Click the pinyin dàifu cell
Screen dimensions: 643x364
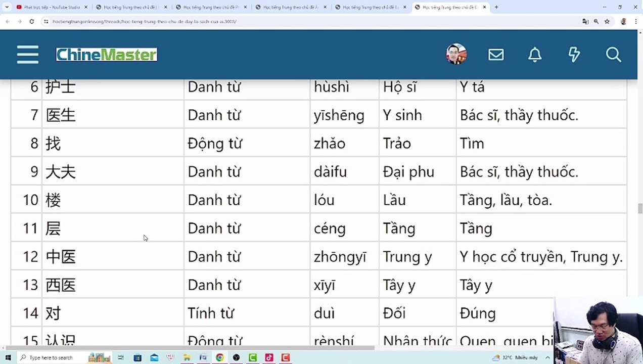pos(344,172)
